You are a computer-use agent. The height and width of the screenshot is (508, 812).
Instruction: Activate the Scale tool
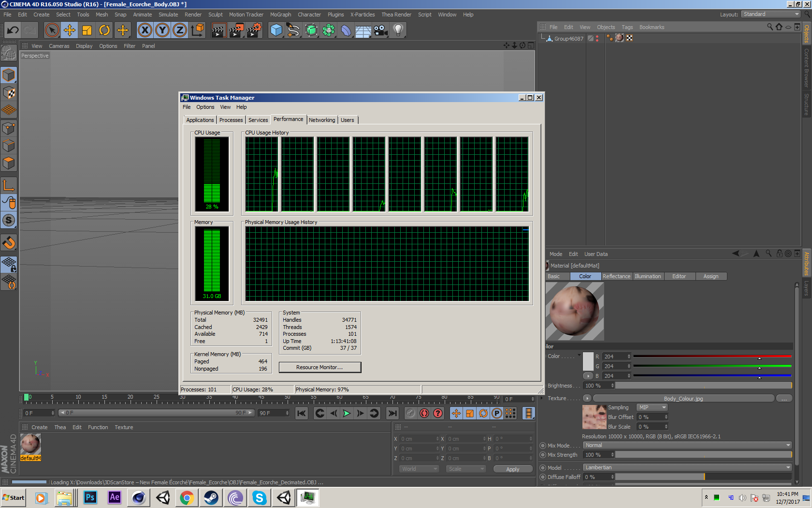(87, 30)
